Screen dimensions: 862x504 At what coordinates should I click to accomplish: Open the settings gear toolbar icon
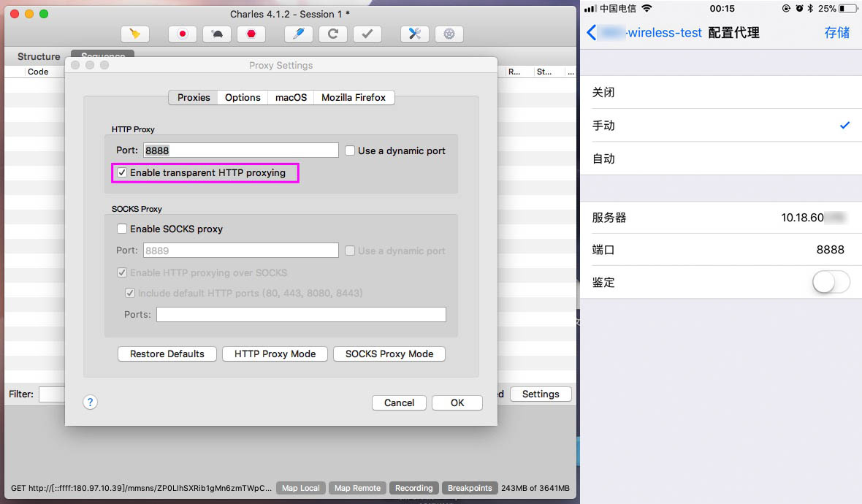coord(449,34)
